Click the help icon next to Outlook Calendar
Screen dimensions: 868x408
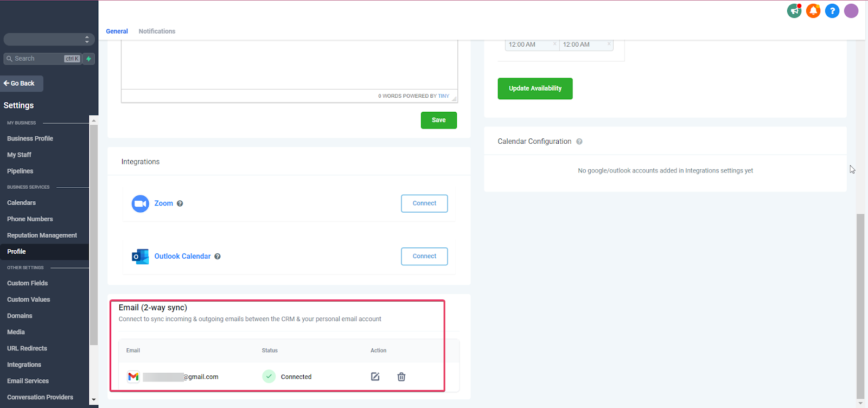coord(218,257)
